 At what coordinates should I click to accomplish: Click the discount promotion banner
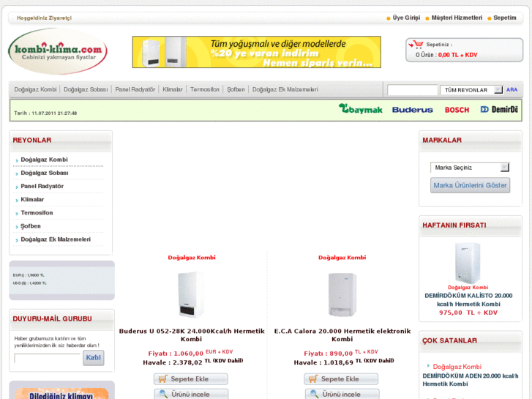[257, 52]
